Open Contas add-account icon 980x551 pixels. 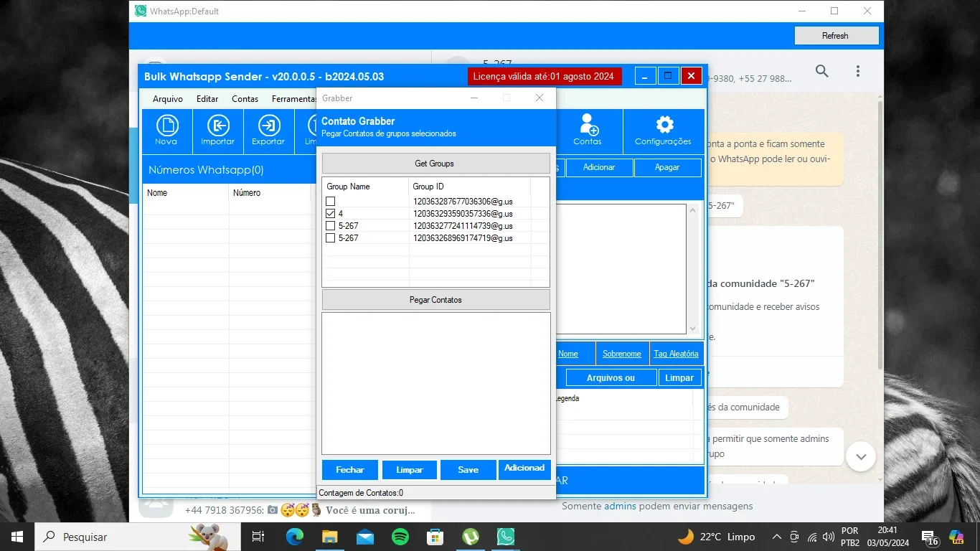pyautogui.click(x=589, y=125)
